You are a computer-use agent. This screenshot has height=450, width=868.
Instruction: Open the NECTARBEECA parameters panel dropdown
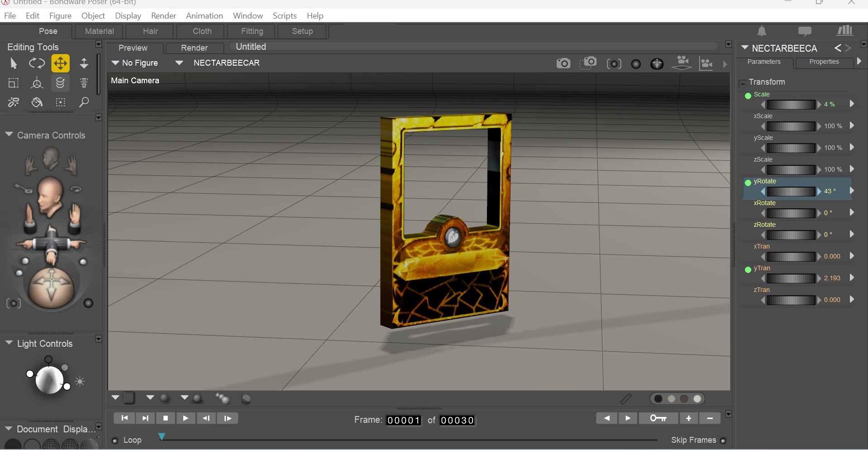(x=744, y=48)
